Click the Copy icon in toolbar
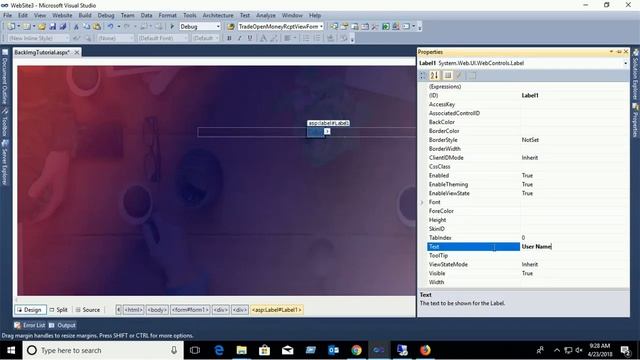Image resolution: width=640 pixels, height=360 pixels. coord(87,27)
